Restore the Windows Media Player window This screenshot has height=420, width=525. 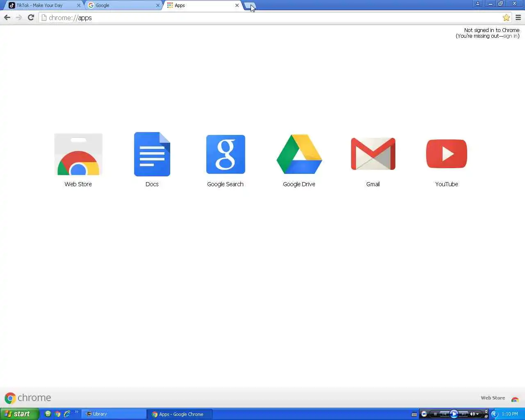tap(486, 417)
